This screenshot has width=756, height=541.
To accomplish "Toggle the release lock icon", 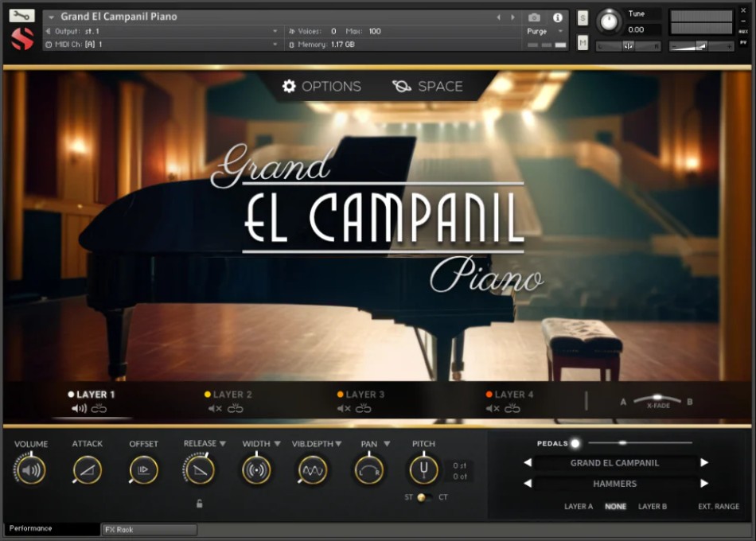I will [x=199, y=504].
